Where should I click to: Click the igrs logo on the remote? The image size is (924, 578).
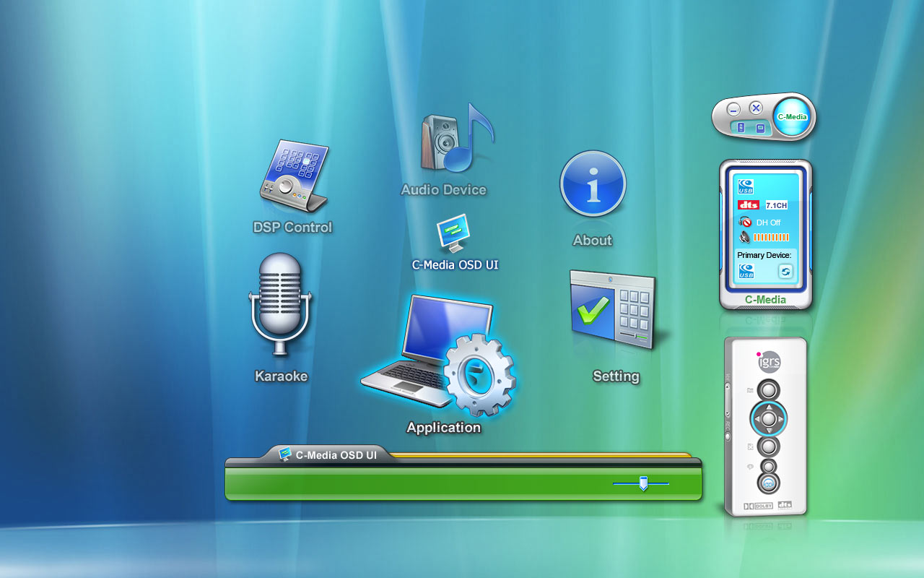click(x=770, y=361)
